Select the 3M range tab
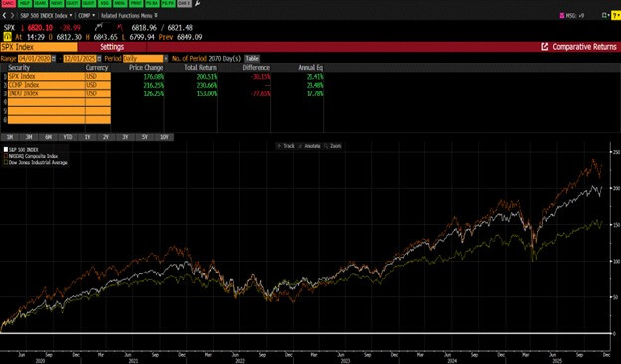The height and width of the screenshot is (364, 621). (29, 137)
